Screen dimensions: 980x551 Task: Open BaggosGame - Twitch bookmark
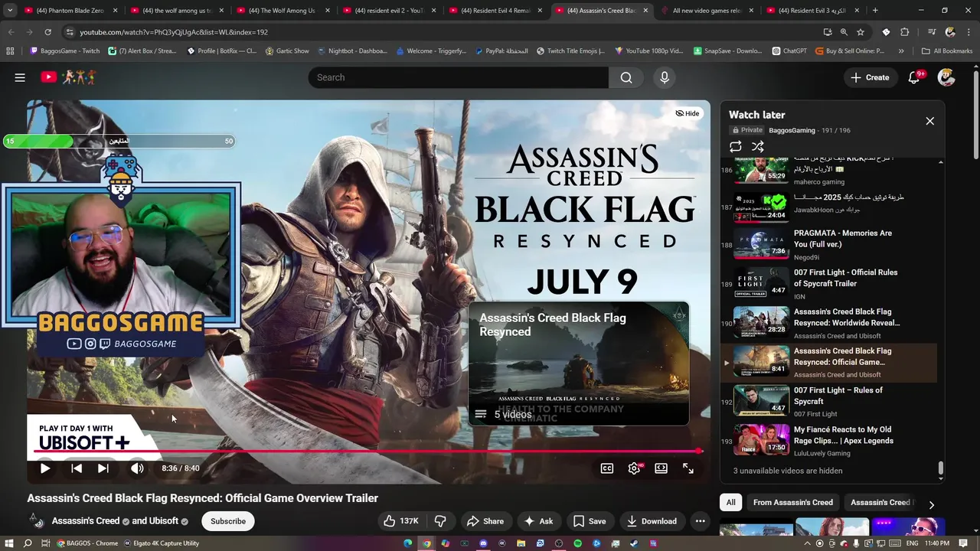coord(65,51)
